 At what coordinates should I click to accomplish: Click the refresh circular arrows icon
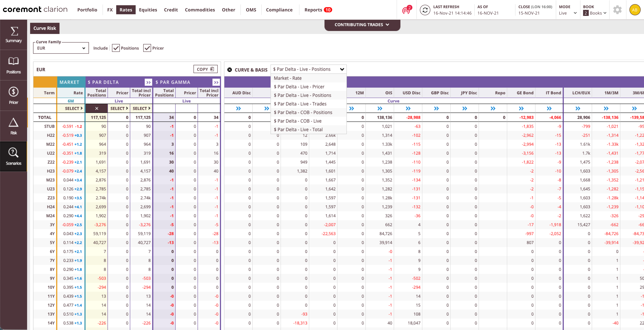click(425, 10)
